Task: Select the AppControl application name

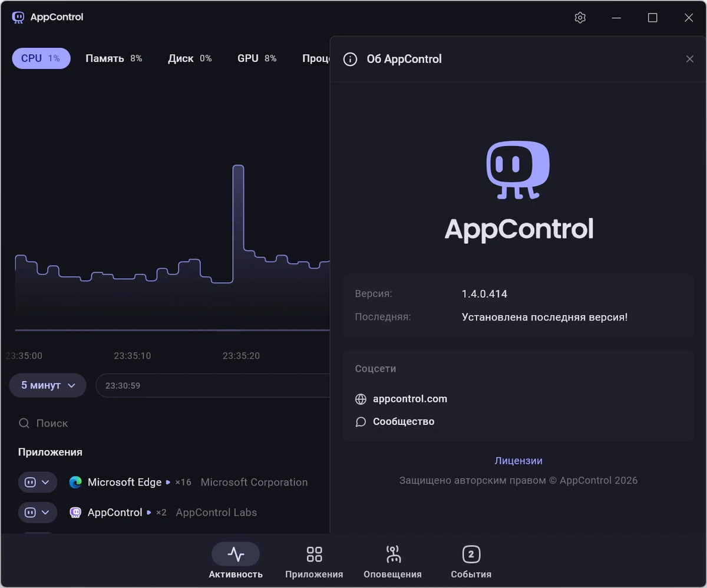Action: pos(115,513)
